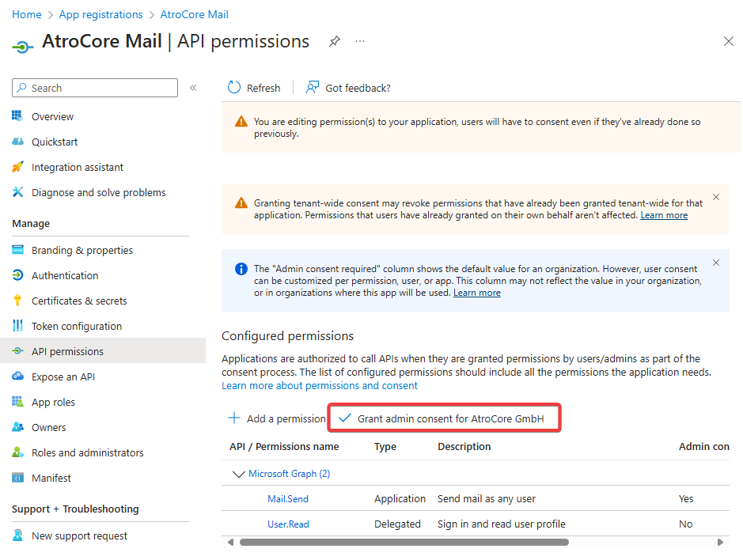Open the Mail.Send permission details

click(x=286, y=498)
